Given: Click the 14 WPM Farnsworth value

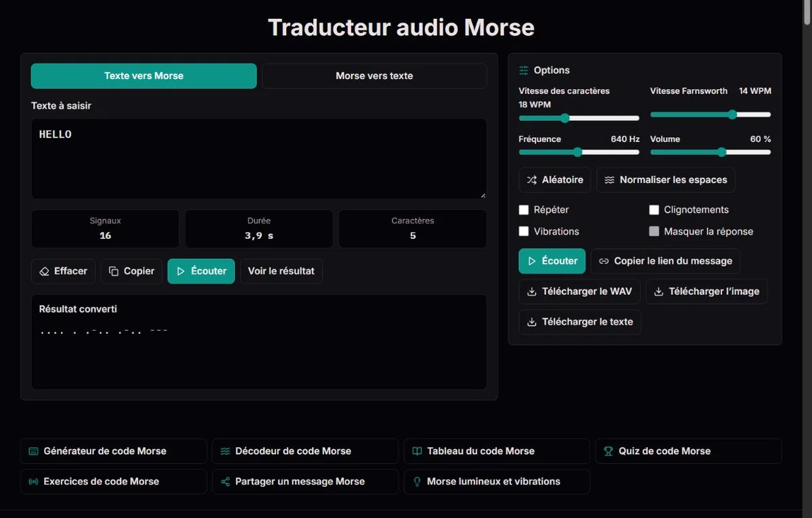Looking at the screenshot, I should [755, 91].
